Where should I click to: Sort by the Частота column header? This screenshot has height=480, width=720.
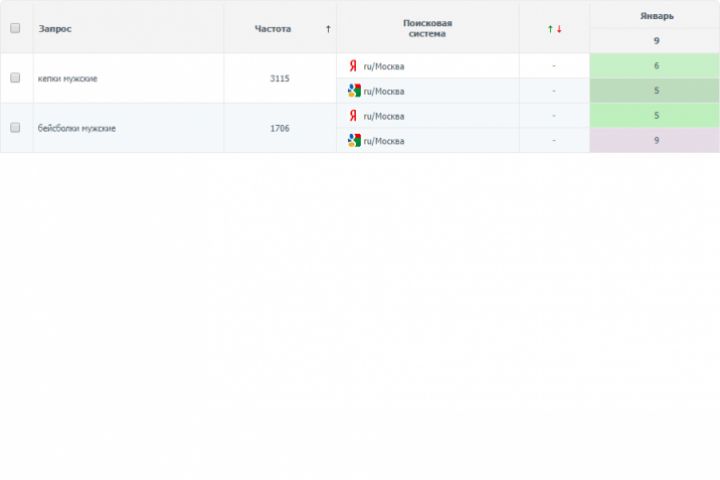pos(273,28)
